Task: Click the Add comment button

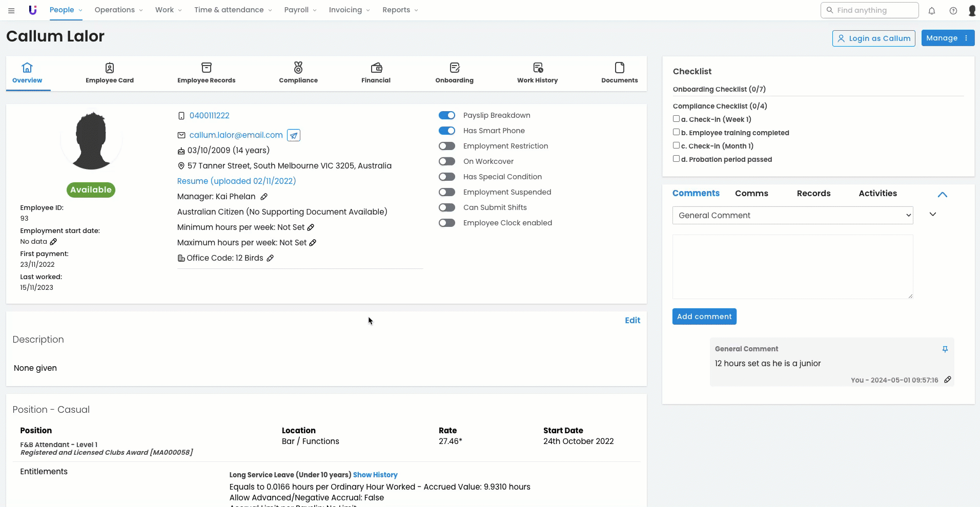Action: point(704,316)
